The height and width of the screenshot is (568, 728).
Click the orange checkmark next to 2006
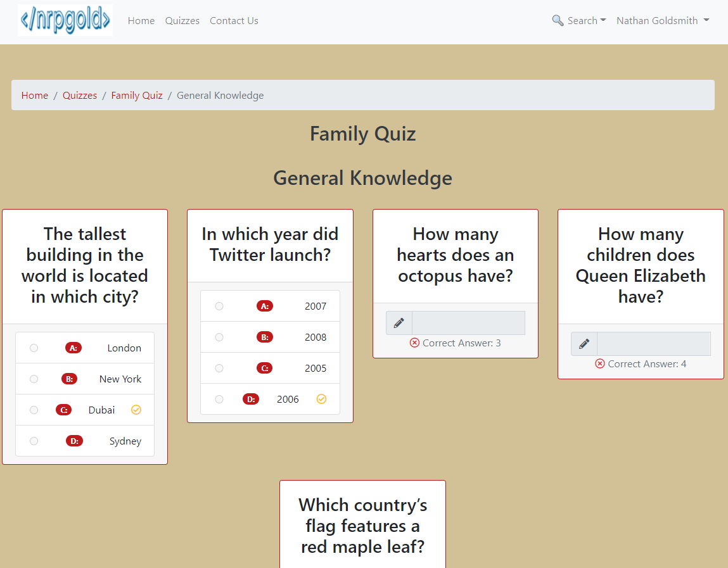tap(321, 399)
